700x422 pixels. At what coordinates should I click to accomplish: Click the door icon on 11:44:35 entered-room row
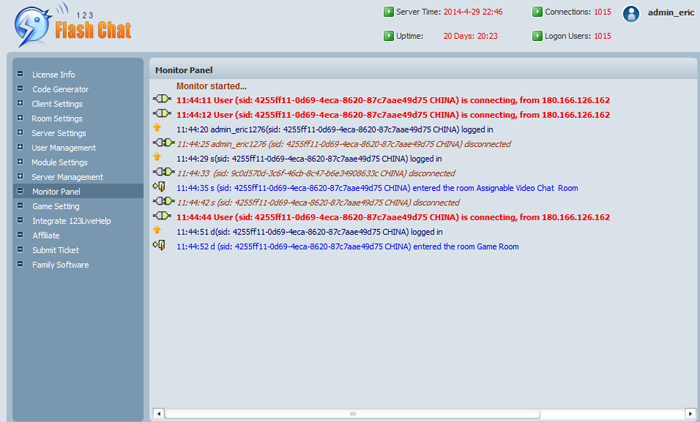pos(159,186)
